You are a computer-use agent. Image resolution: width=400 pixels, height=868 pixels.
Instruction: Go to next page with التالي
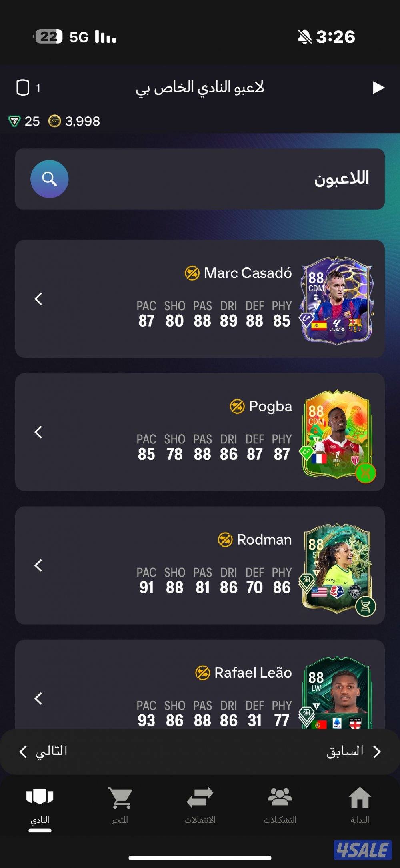[x=43, y=751]
